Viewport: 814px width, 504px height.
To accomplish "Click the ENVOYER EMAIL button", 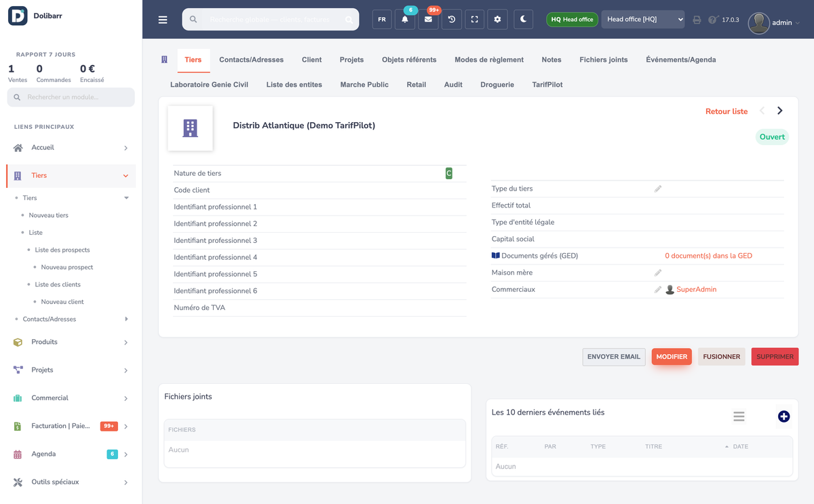I will [614, 357].
